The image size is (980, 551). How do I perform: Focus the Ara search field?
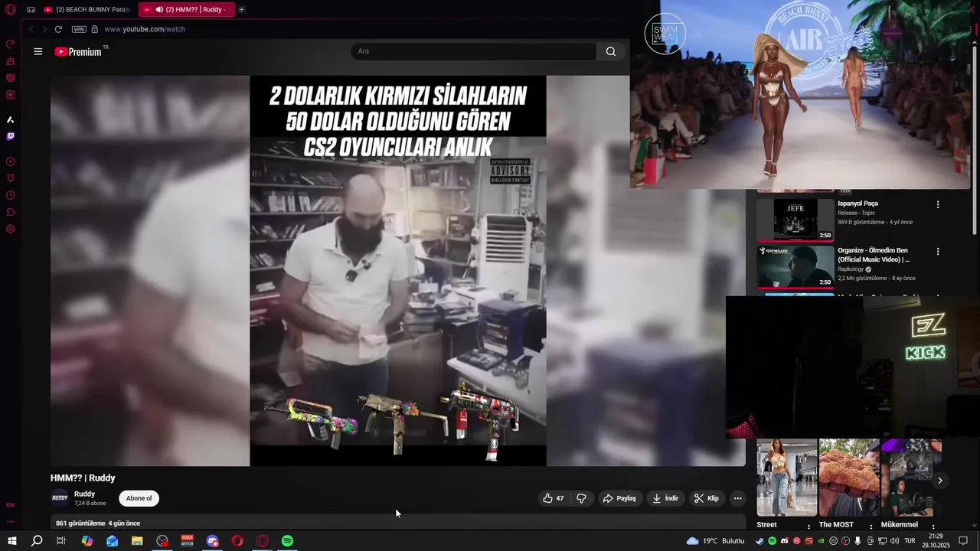[473, 51]
